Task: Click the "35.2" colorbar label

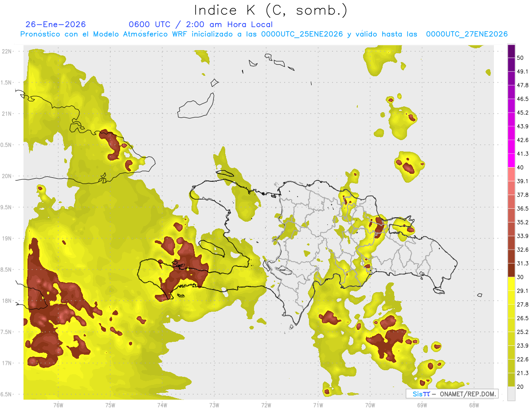Action: (523, 222)
